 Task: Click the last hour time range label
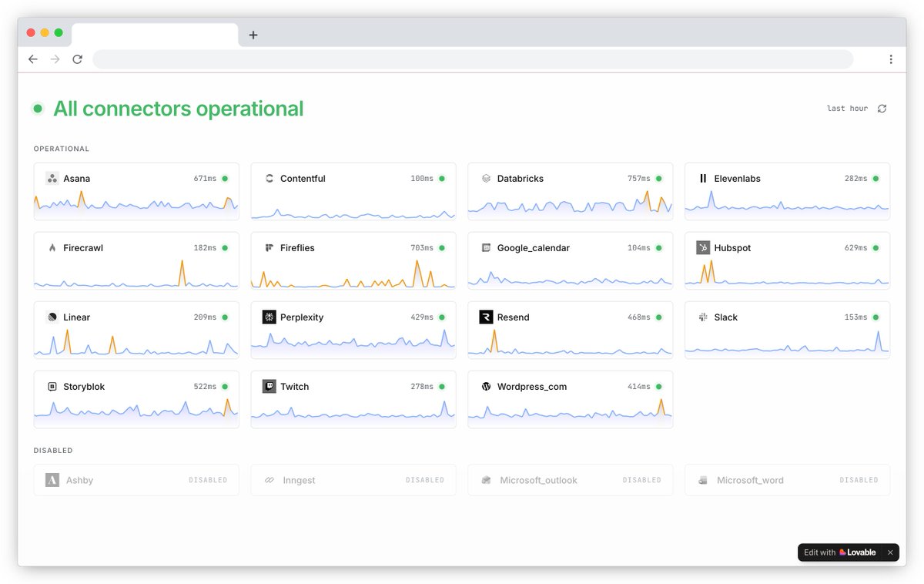click(x=847, y=109)
